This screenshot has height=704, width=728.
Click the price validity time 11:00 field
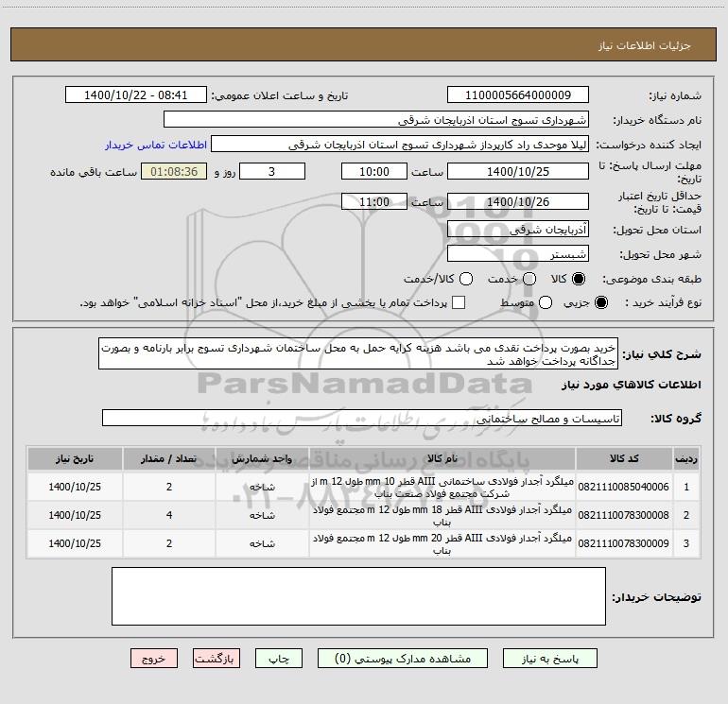tap(374, 201)
